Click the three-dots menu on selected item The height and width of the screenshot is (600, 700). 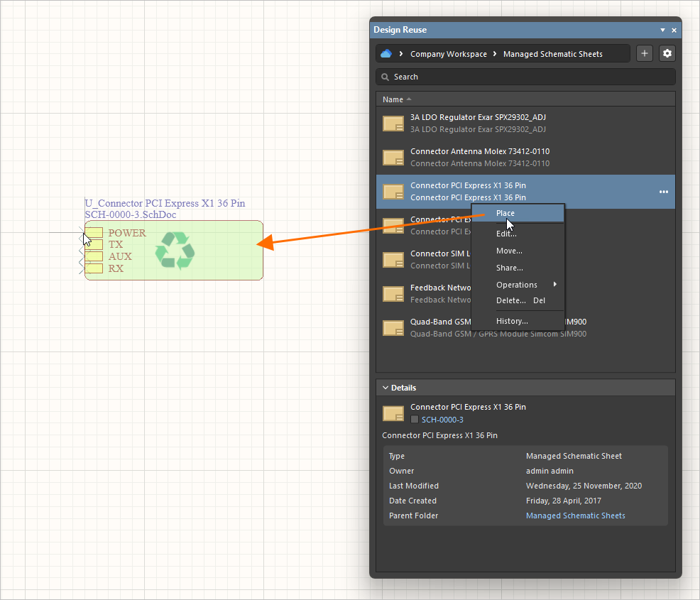663,192
